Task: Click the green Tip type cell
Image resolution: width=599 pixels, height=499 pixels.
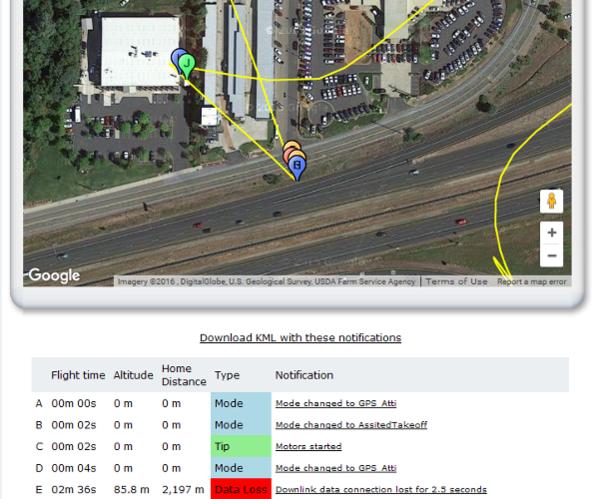Action: point(241,446)
